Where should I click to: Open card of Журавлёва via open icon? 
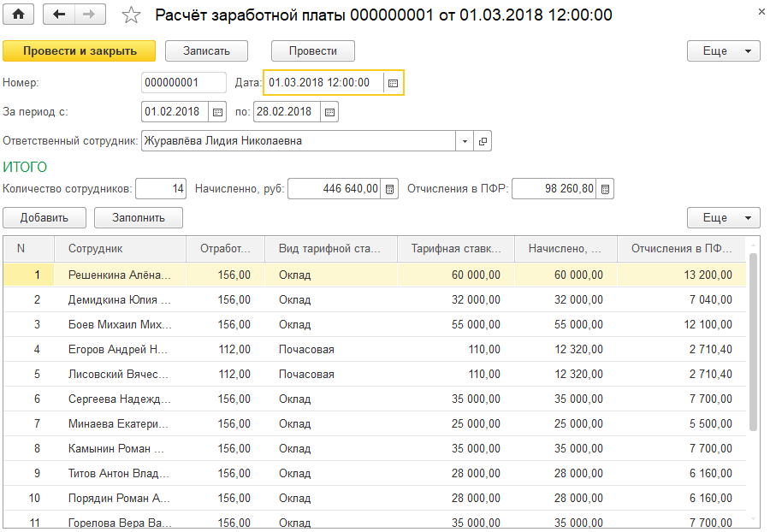[482, 140]
